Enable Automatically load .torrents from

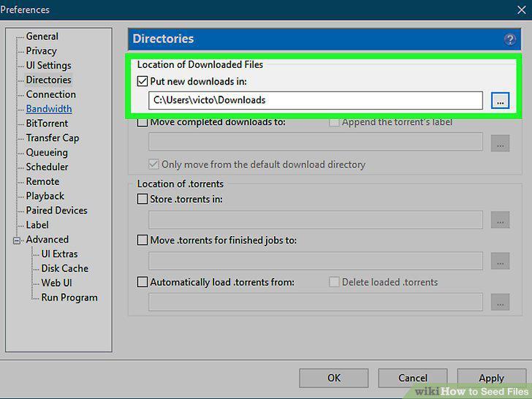point(142,282)
